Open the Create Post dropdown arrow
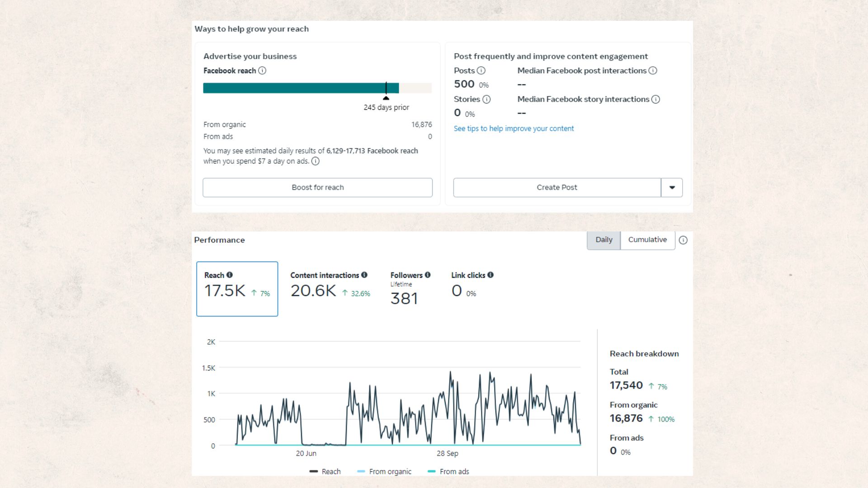The width and height of the screenshot is (868, 488). tap(672, 188)
